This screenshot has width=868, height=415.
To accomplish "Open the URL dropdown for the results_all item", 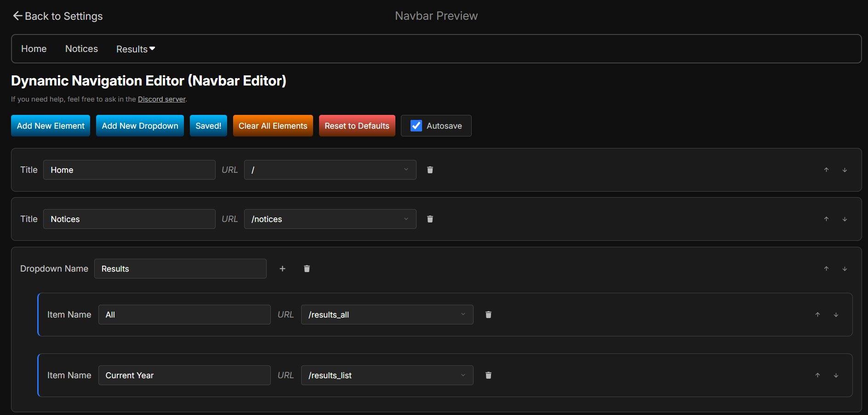I will point(463,314).
